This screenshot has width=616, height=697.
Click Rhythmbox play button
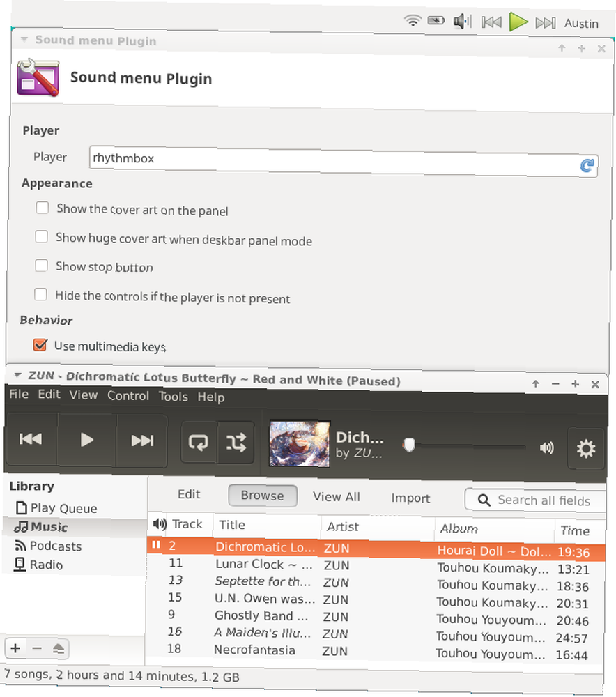click(87, 440)
